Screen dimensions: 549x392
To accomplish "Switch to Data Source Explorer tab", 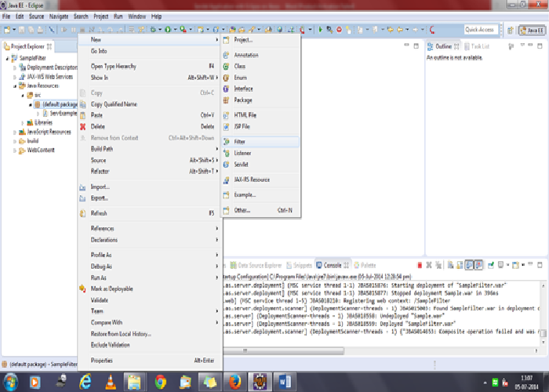I will point(256,265).
